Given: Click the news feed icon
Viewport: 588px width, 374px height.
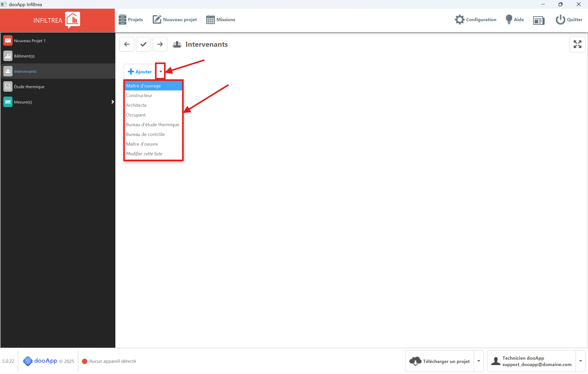Looking at the screenshot, I should 539,20.
